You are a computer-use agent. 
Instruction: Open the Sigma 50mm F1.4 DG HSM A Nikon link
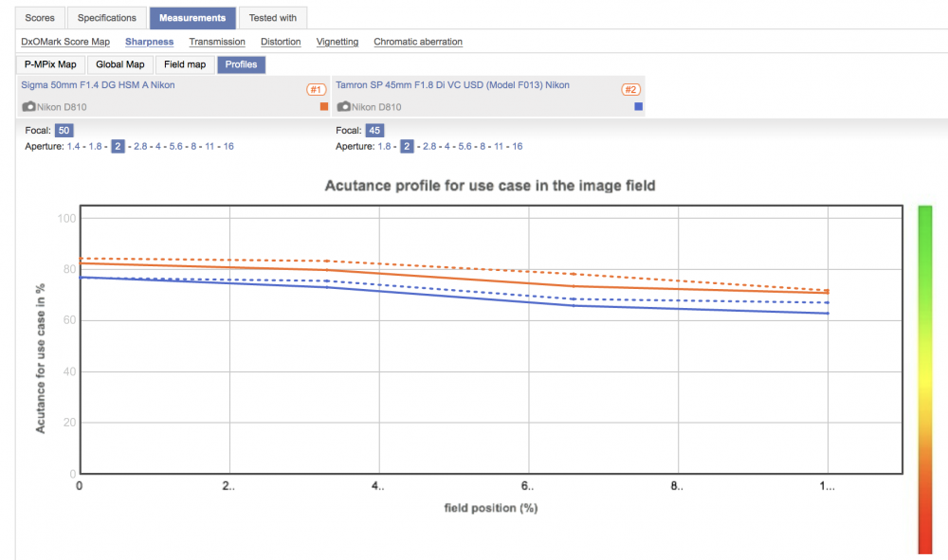point(98,85)
